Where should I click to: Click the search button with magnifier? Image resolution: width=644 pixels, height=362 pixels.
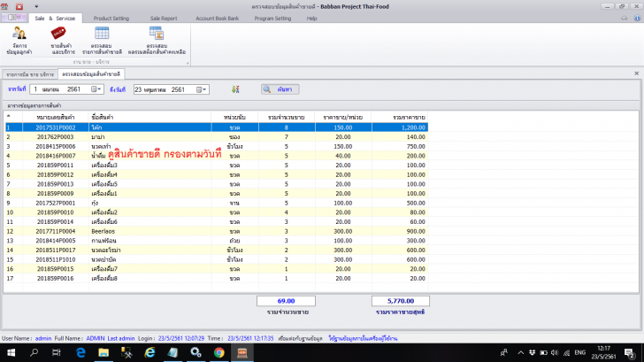pyautogui.click(x=280, y=89)
